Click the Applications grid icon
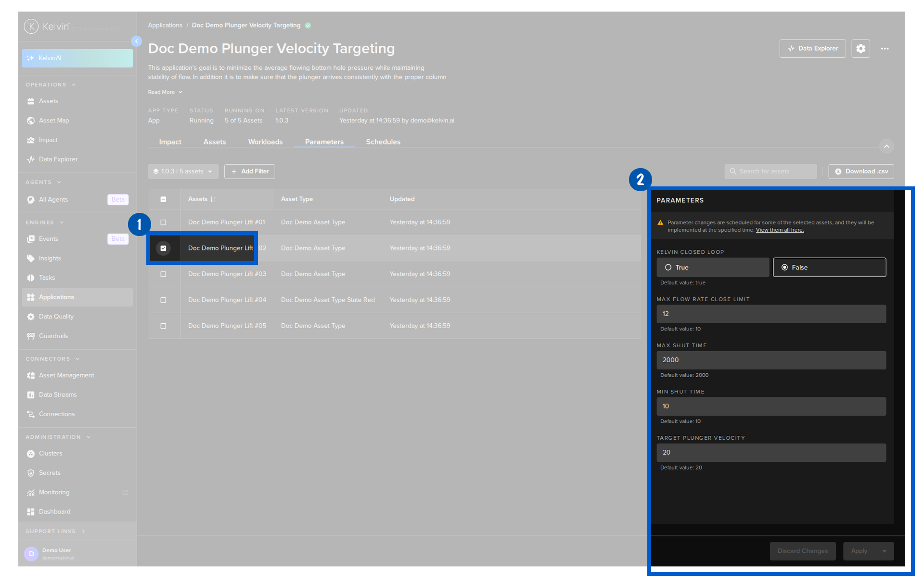This screenshot has height=578, width=924. pos(31,297)
